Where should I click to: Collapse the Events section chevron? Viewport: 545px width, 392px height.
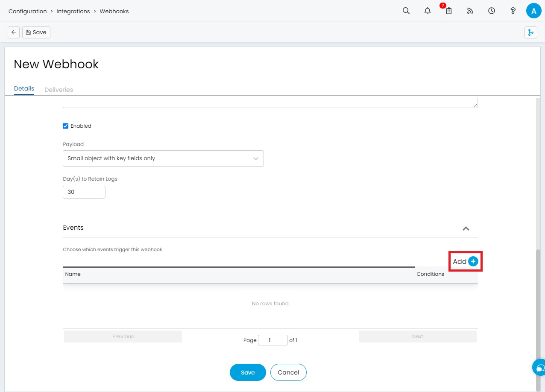(x=466, y=228)
